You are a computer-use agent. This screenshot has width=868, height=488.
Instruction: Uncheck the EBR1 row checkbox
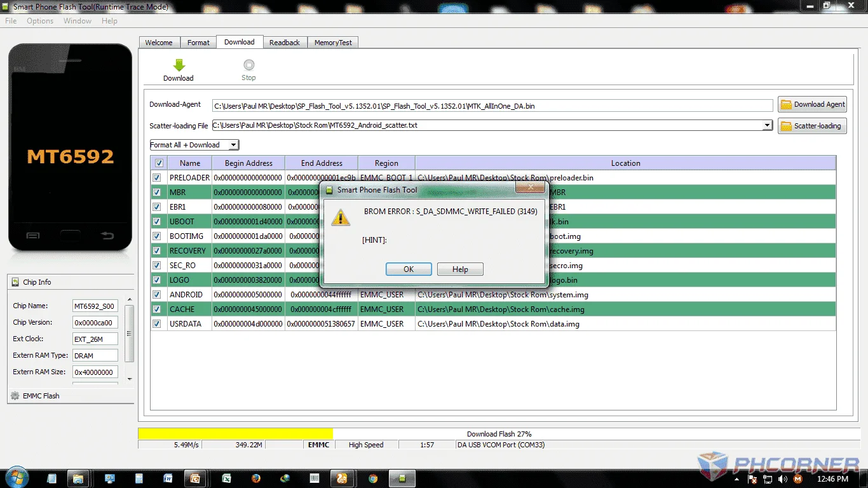(x=157, y=207)
